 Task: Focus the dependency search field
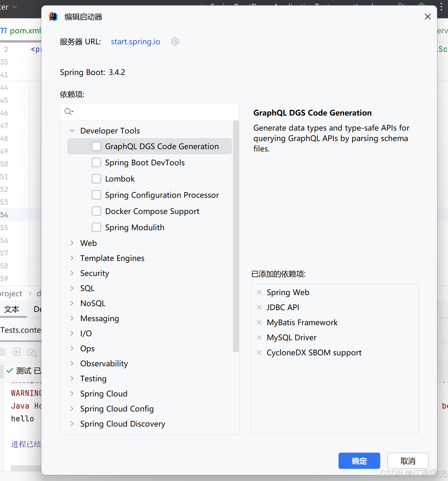pos(150,111)
